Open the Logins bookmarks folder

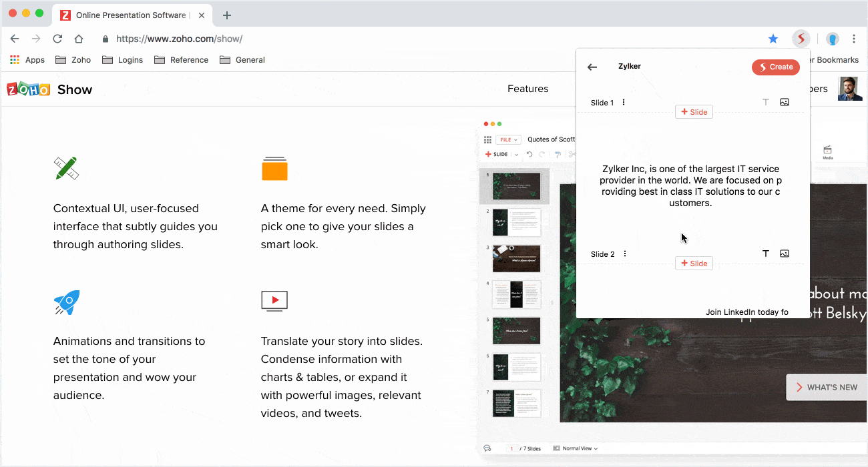(123, 59)
